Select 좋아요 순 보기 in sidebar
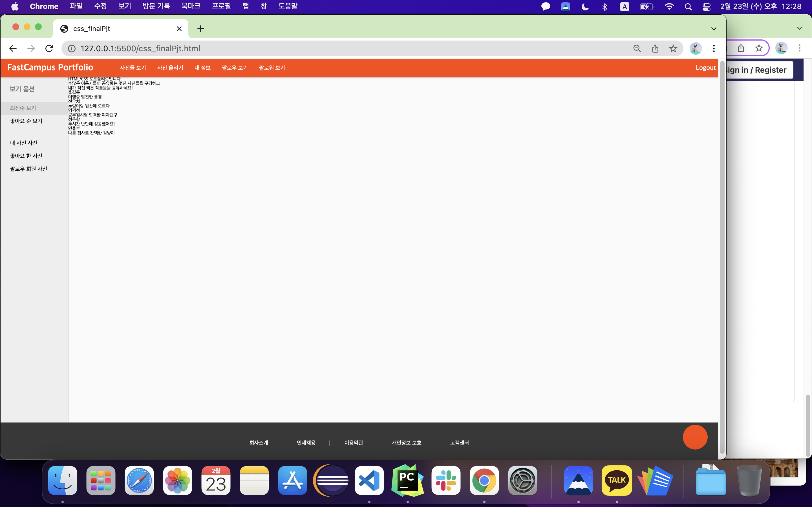Screen dimensions: 812x507 coord(26,121)
